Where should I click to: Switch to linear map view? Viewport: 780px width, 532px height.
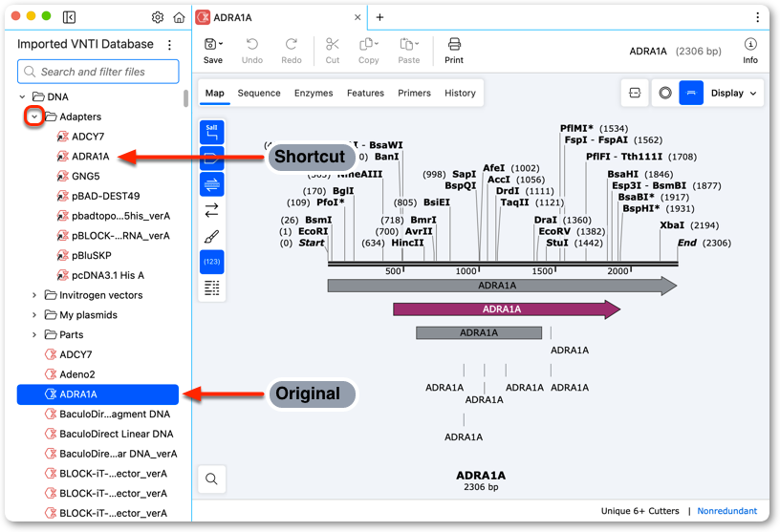click(691, 93)
